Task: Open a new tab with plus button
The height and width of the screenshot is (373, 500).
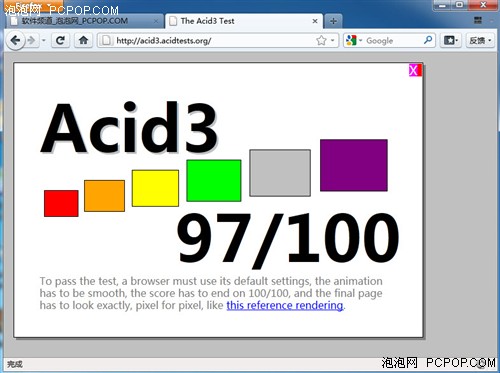Action: [333, 21]
